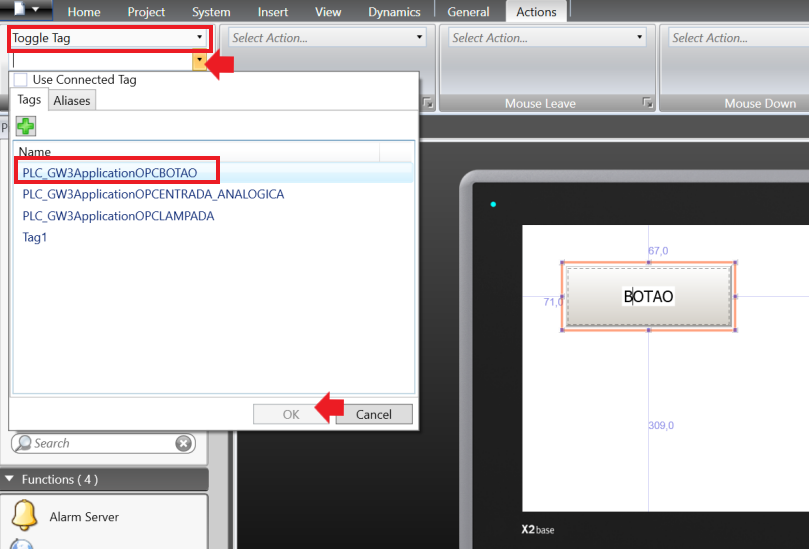Open the Insert ribbon tab

point(272,12)
